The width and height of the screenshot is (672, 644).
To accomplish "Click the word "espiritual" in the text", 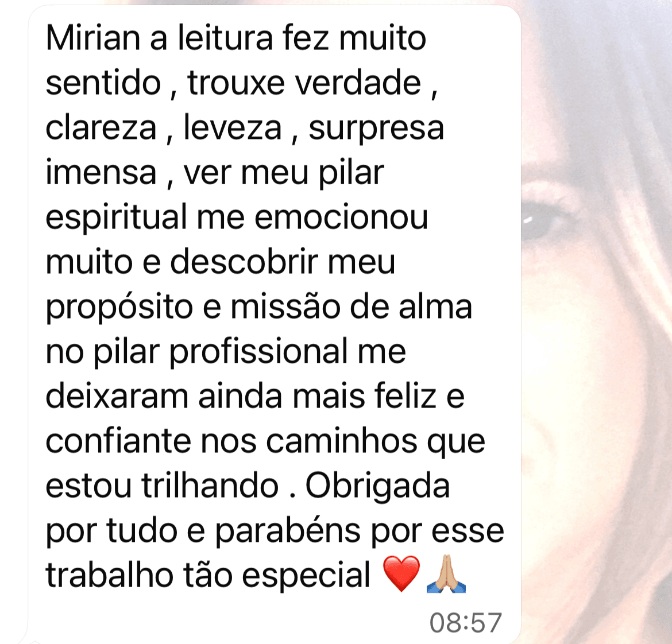I will point(116,218).
